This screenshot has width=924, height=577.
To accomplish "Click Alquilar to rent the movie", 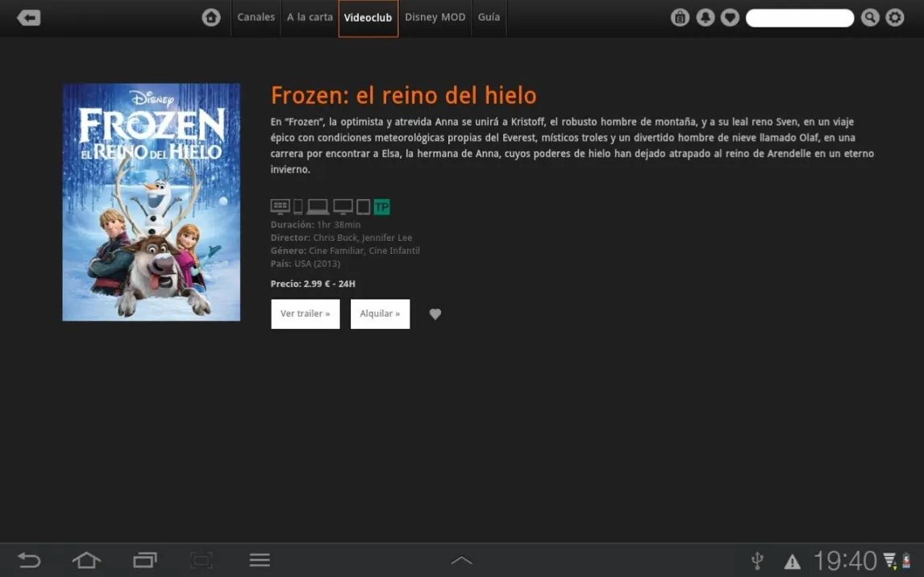I will pos(380,314).
